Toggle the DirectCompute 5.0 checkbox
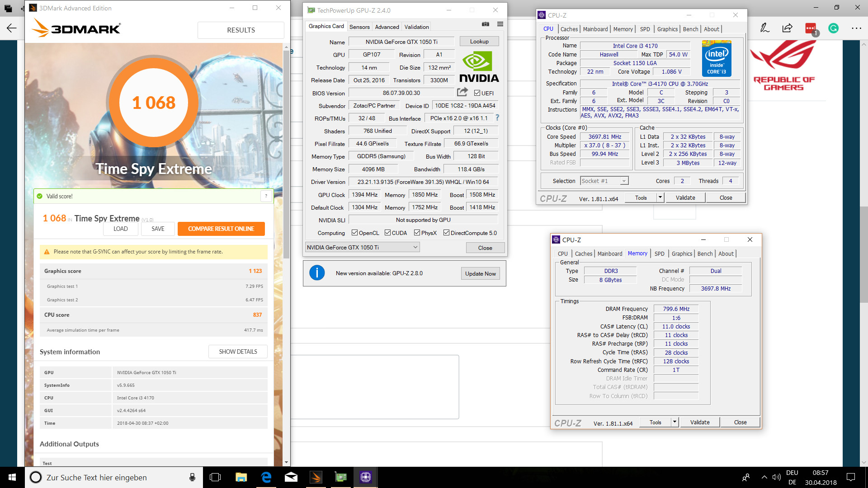 click(446, 233)
